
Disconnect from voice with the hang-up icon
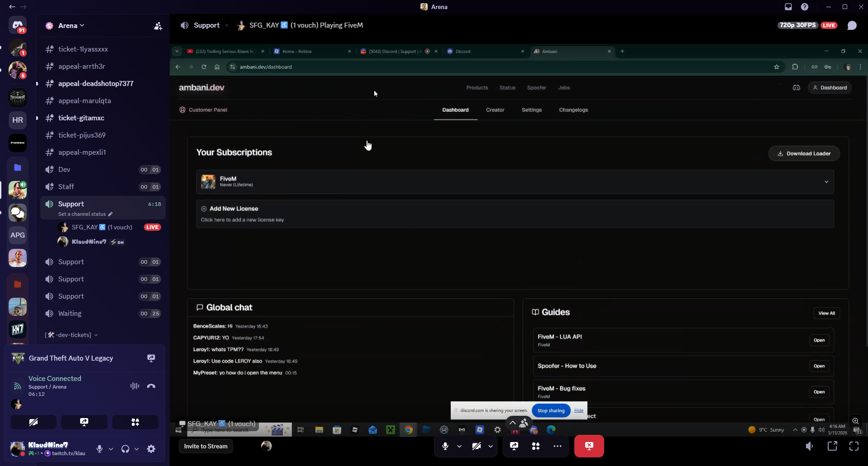151,386
